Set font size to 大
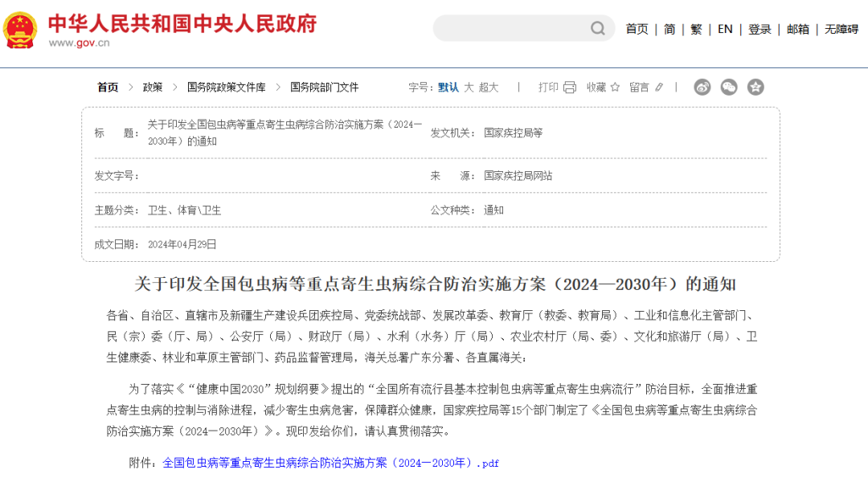Viewport: 868px width, 478px height. [469, 88]
